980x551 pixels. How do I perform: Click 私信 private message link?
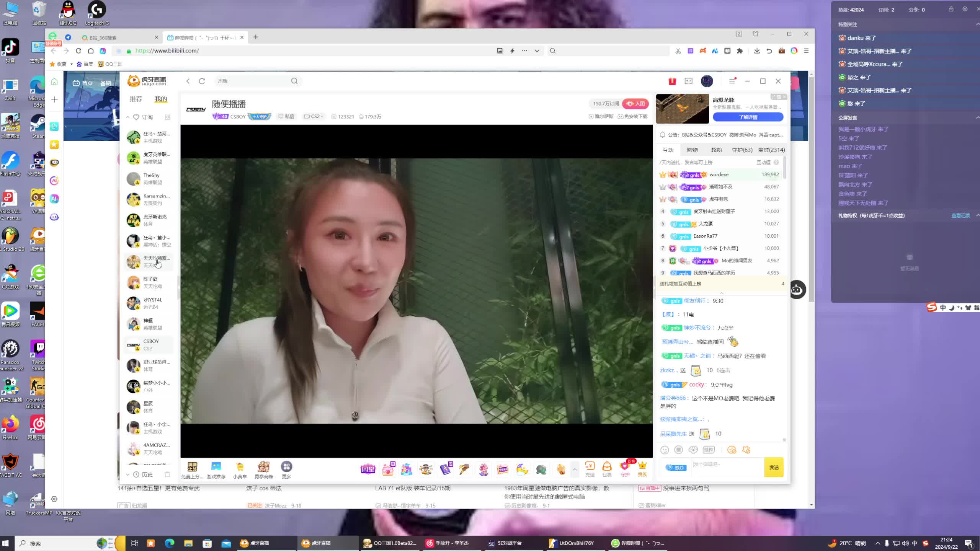click(286, 116)
